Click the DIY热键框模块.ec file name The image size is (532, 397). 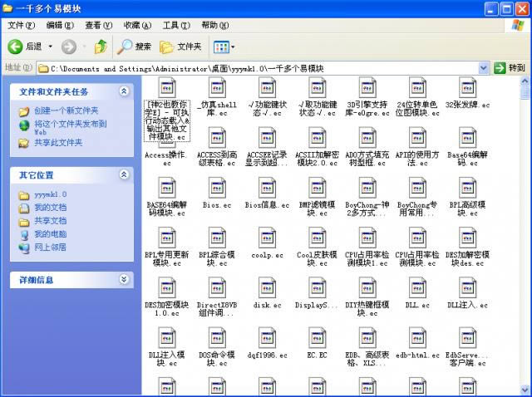tap(367, 309)
